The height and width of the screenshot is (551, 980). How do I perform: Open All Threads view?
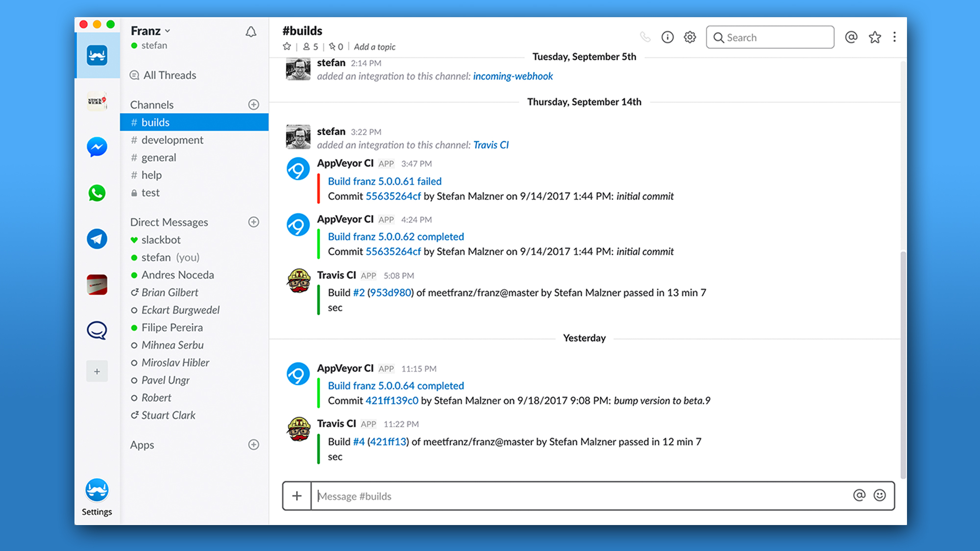[x=163, y=75]
